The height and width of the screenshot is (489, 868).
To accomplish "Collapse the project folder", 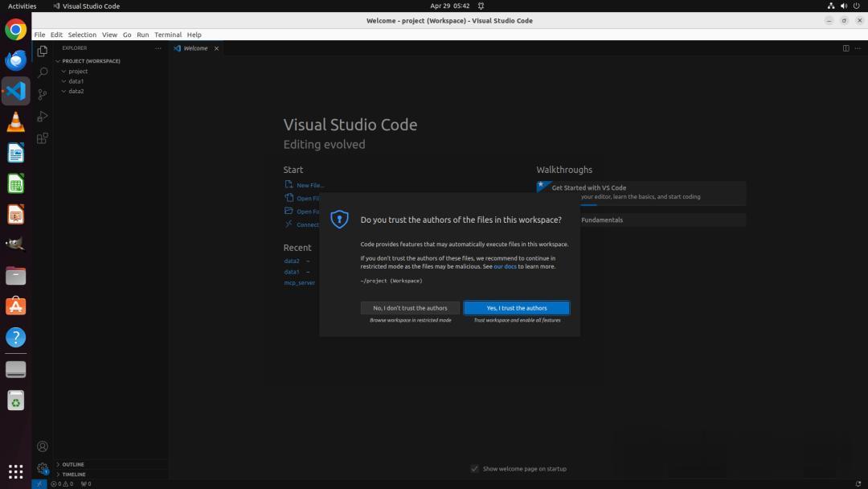I will pyautogui.click(x=111, y=71).
